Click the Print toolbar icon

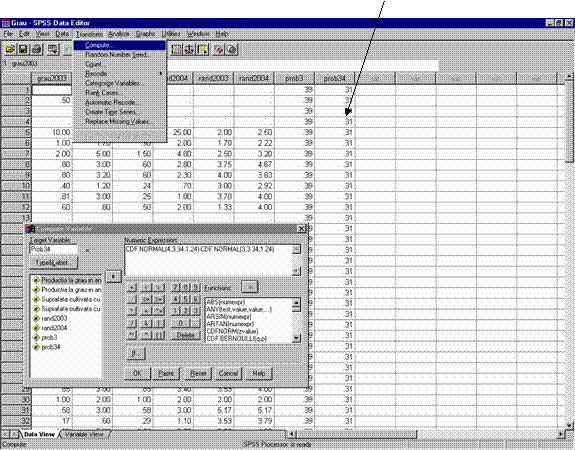pyautogui.click(x=36, y=50)
